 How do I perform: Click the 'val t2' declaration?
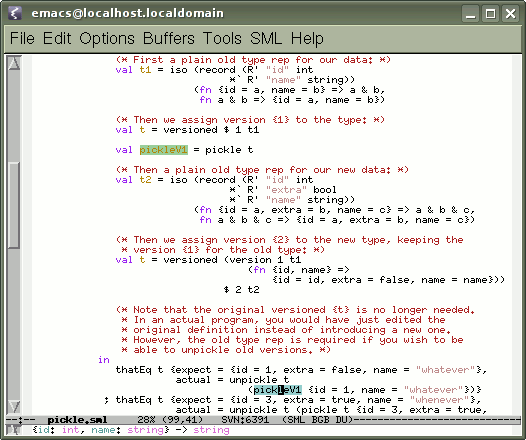(133, 180)
